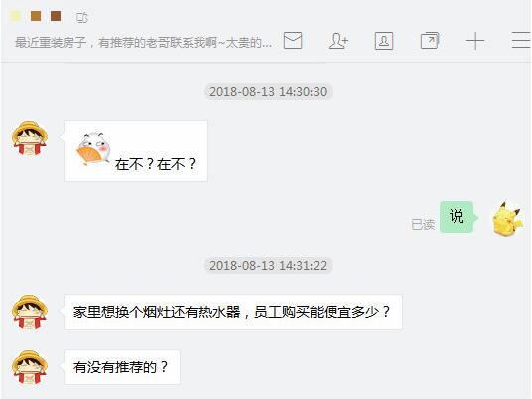The image size is (532, 399).
Task: Click Luffy avatar beside 在不？在不？ message
Action: 30,138
